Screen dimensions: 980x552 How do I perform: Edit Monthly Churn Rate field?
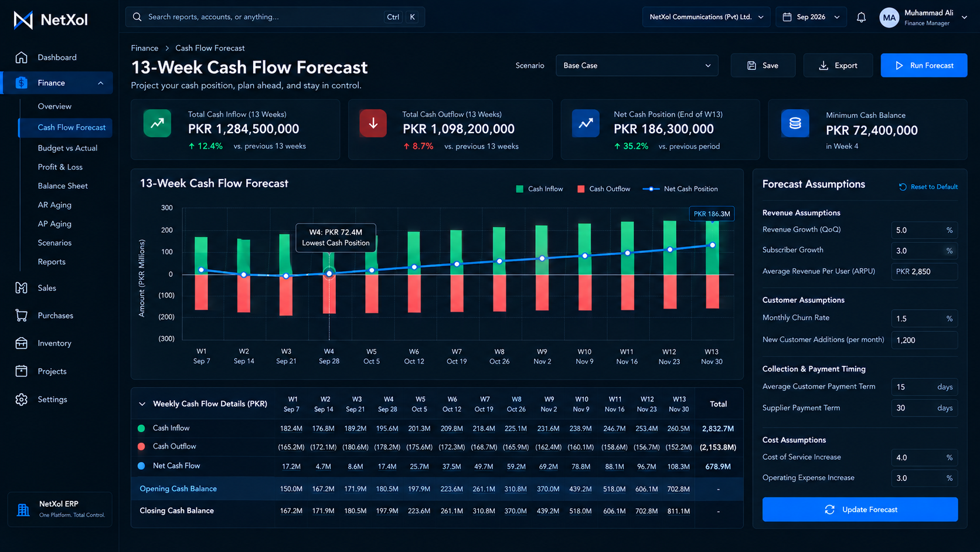(924, 319)
